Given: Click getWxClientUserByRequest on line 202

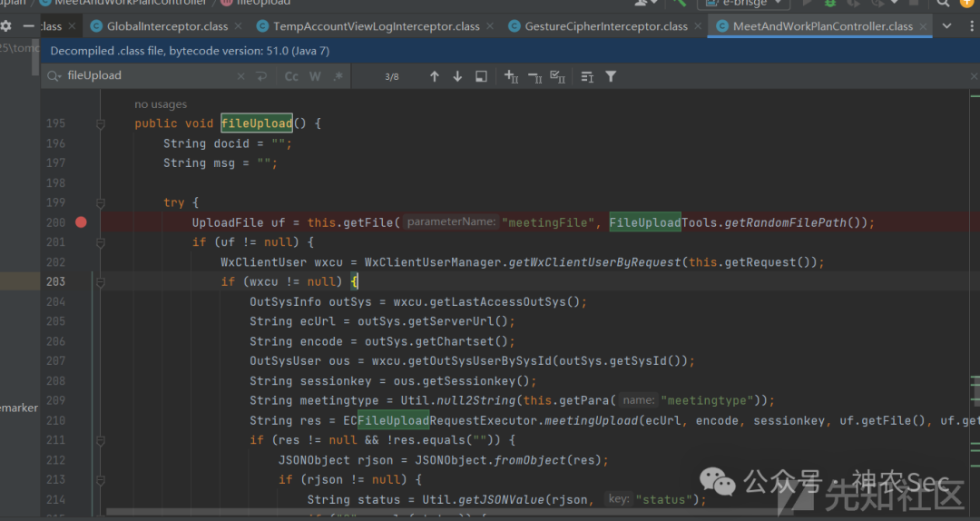Looking at the screenshot, I should tap(594, 262).
